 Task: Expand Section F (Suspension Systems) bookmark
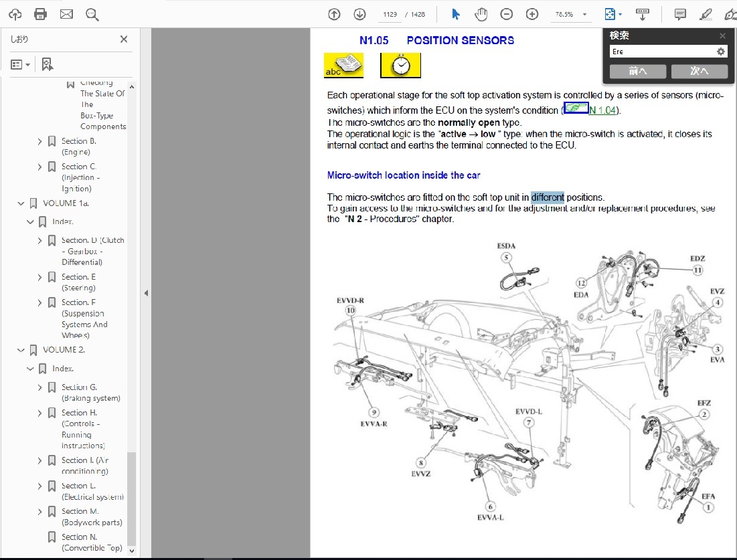(x=39, y=302)
